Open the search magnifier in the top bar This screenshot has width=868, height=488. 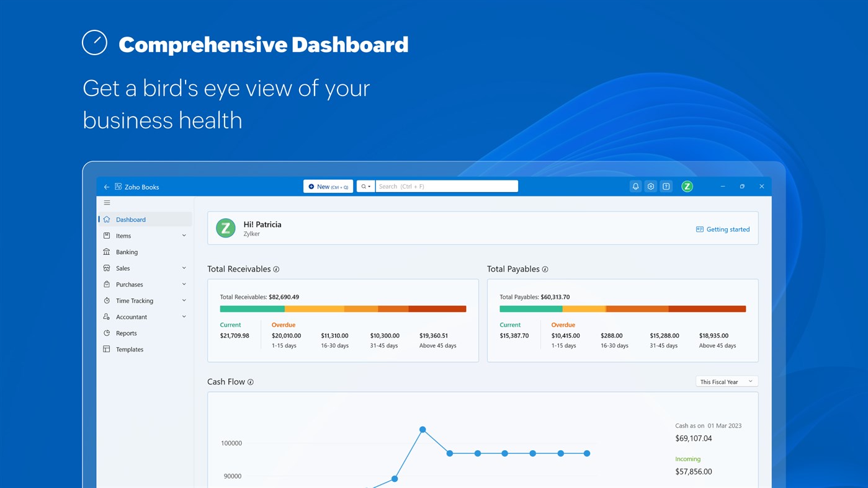pyautogui.click(x=364, y=186)
